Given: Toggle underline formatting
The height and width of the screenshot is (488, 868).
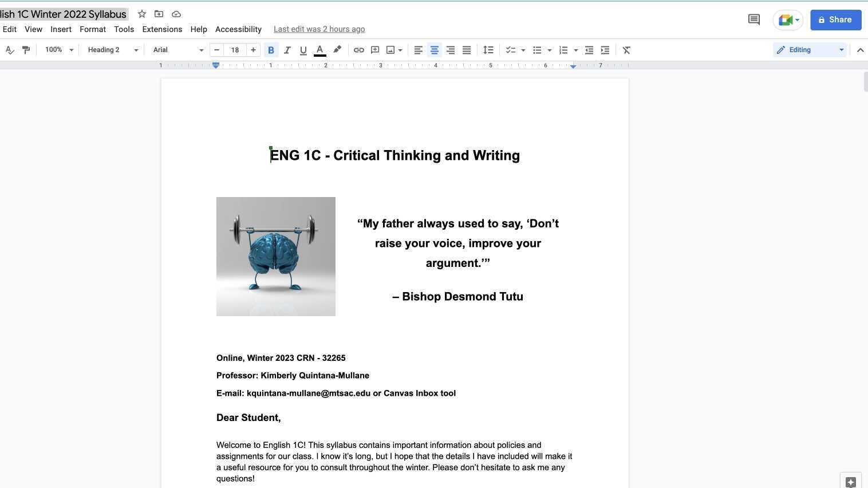Looking at the screenshot, I should (x=303, y=50).
